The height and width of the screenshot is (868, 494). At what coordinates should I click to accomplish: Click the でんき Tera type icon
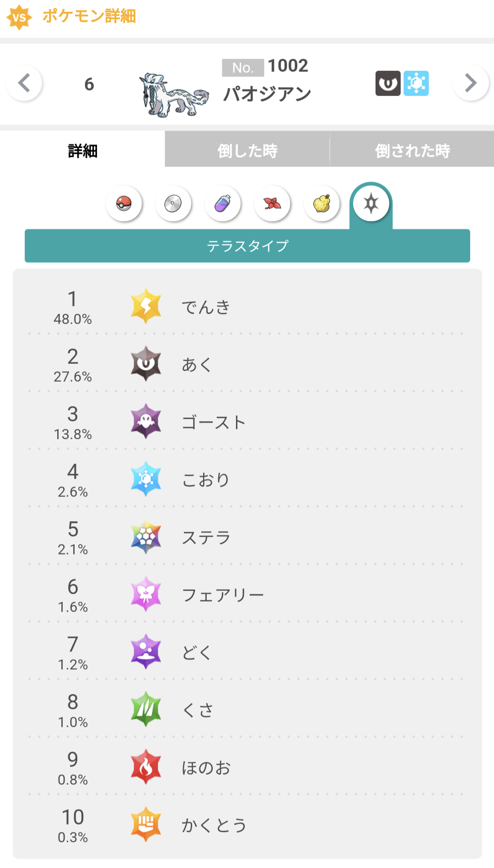(146, 306)
